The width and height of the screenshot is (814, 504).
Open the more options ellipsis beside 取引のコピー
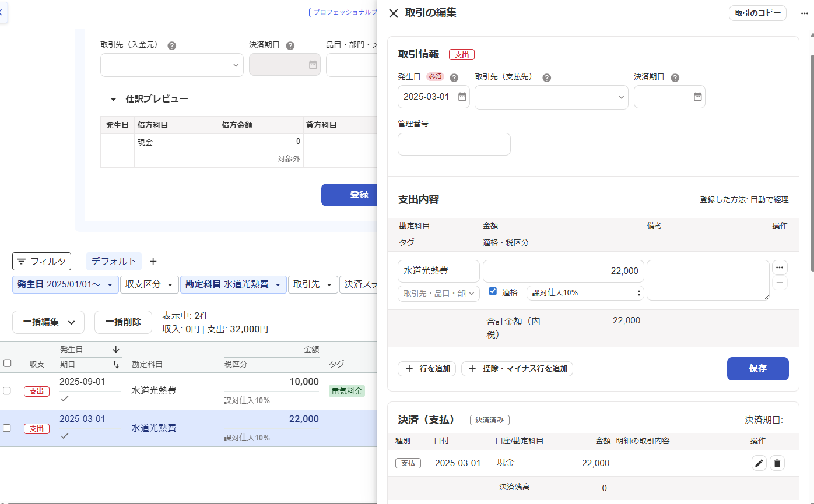pyautogui.click(x=805, y=13)
